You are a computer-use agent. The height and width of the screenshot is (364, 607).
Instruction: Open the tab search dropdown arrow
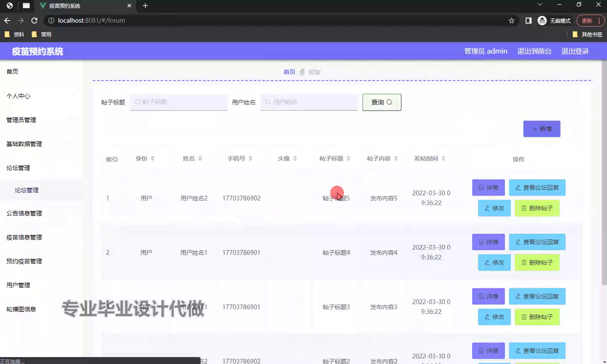click(x=540, y=5)
